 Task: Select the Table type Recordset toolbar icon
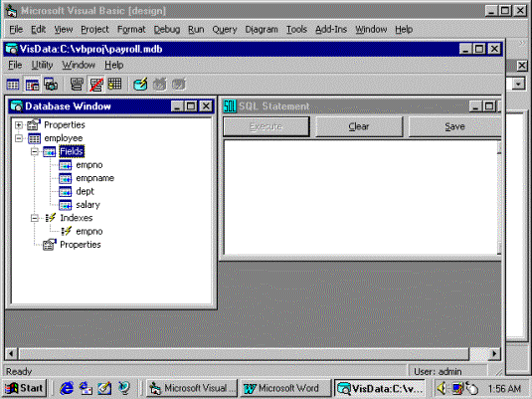[13, 85]
